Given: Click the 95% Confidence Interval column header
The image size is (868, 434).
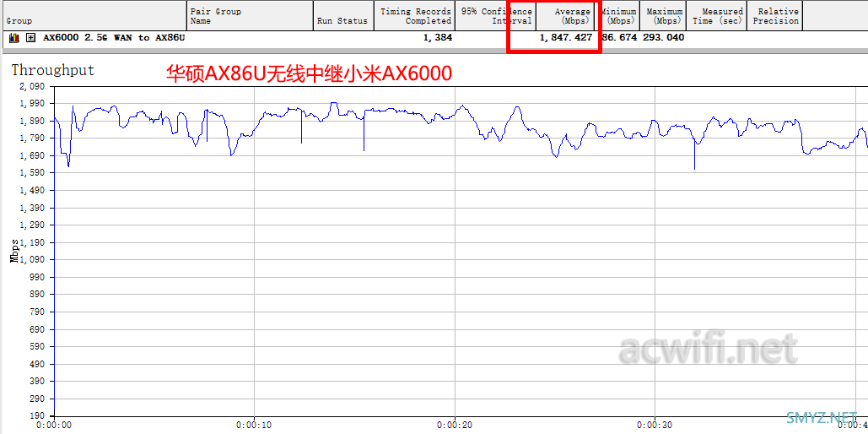Looking at the screenshot, I should 495,16.
